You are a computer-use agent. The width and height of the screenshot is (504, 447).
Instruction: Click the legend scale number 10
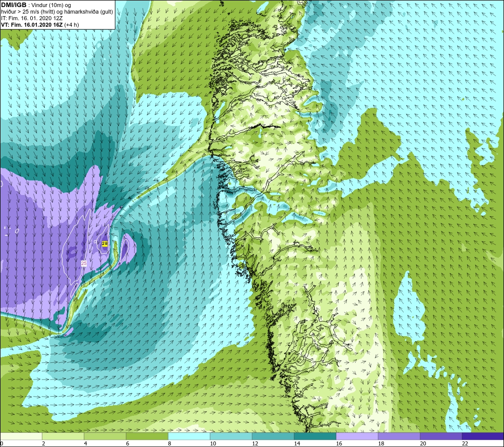213,443
